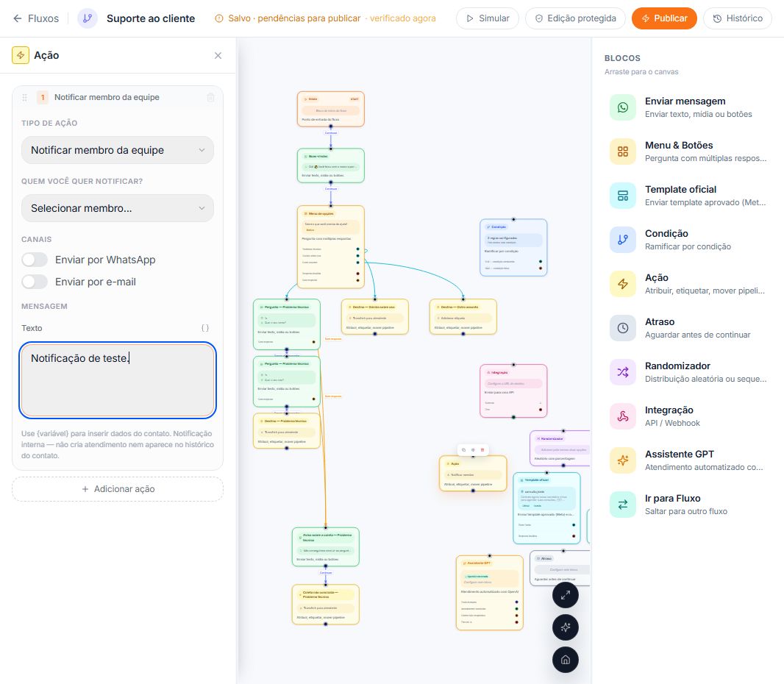Select the Assistente GPT sparkle icon
The height and width of the screenshot is (684, 784).
click(623, 460)
